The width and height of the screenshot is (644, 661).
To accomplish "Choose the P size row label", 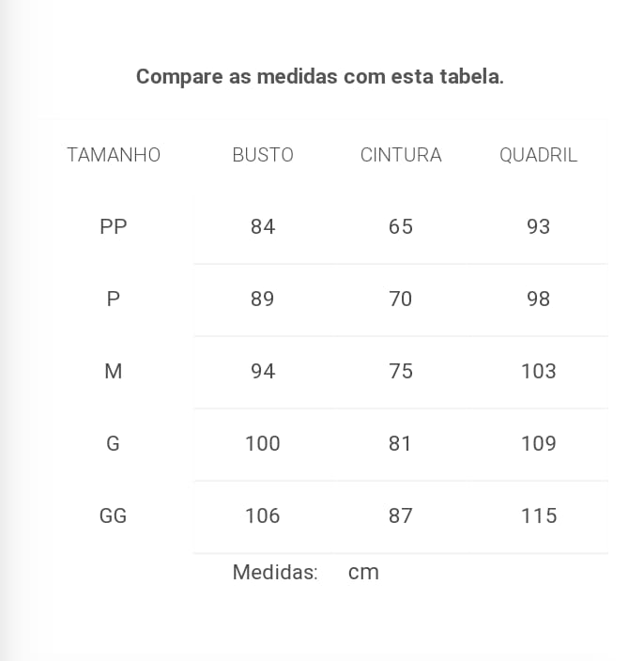I will 114,299.
